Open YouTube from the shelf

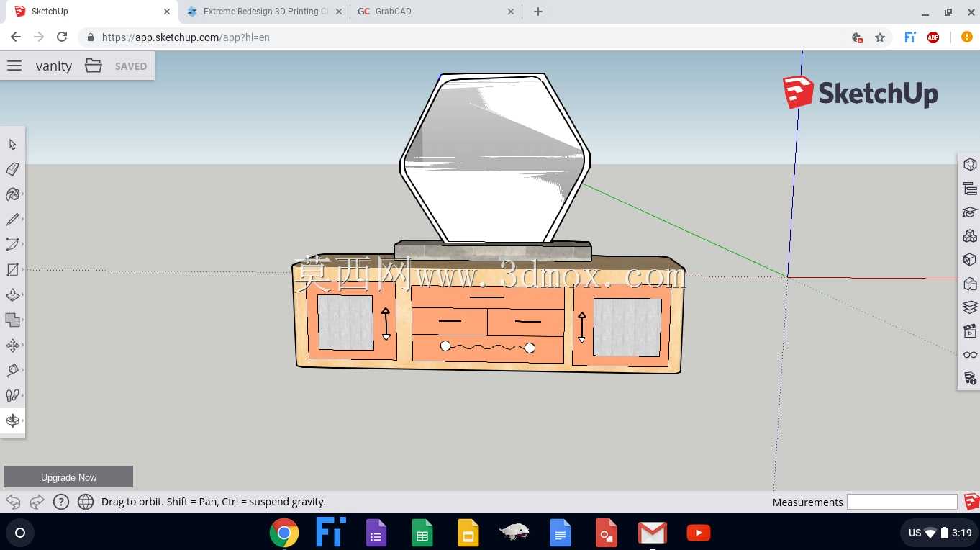(699, 533)
